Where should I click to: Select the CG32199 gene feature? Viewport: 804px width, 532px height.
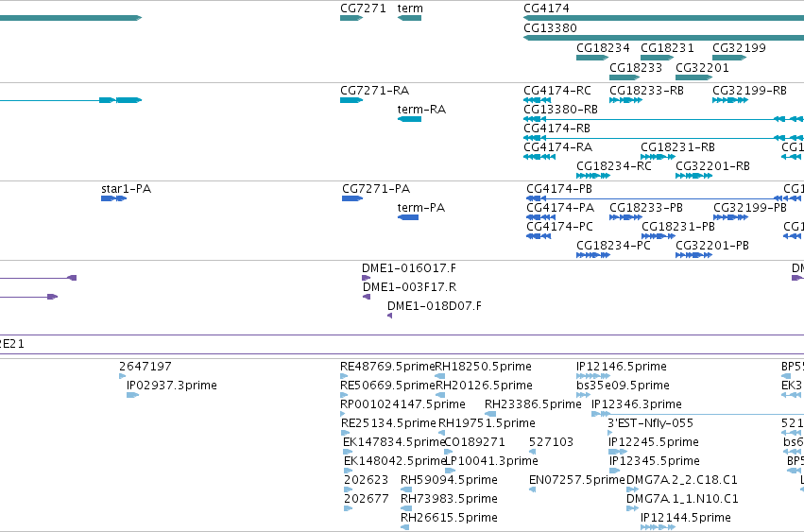pyautogui.click(x=729, y=58)
